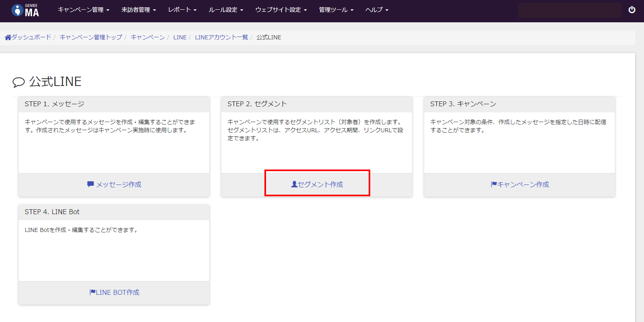This screenshot has height=322, width=644.
Task: Click the speech bubble icon beside 公式LINE
Action: tap(19, 82)
